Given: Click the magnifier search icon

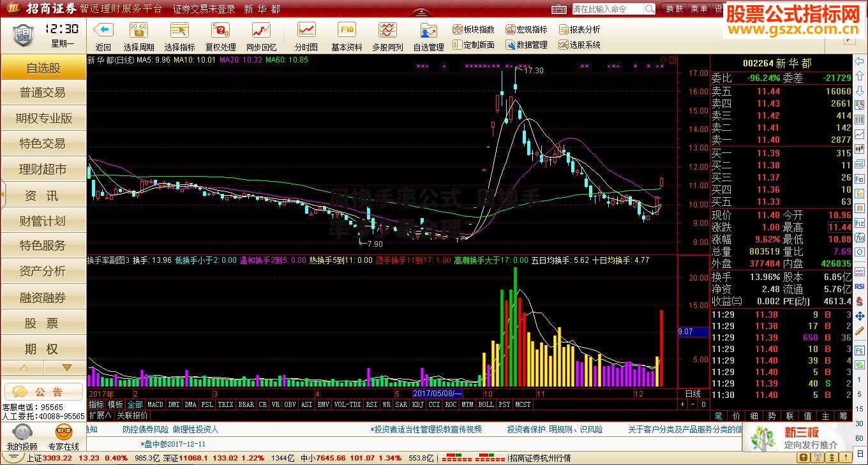Looking at the screenshot, I should click(649, 9).
